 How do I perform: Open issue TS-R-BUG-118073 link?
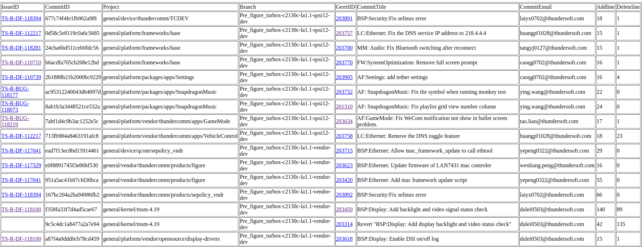15,107
